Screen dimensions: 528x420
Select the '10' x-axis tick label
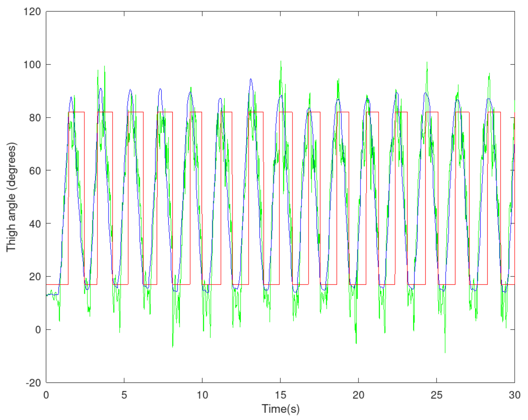point(202,395)
